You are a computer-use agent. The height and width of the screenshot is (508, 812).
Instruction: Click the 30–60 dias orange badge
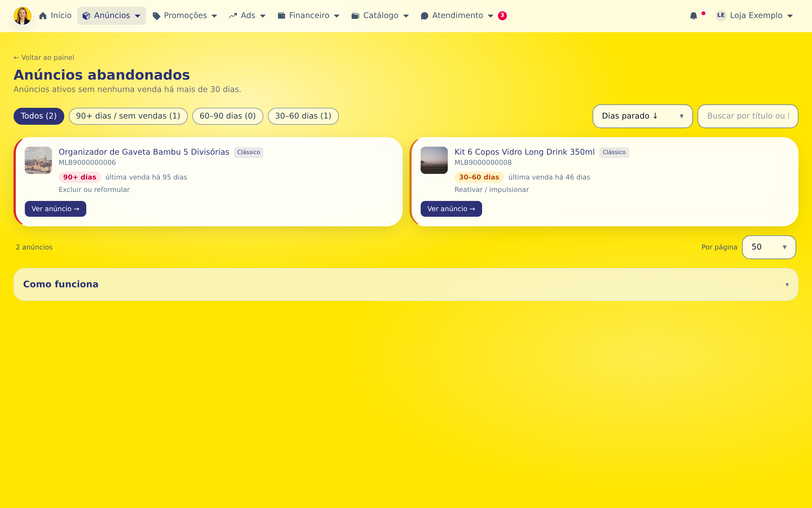(x=479, y=177)
